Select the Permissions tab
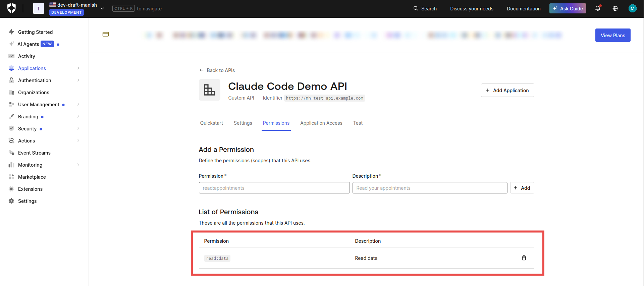The width and height of the screenshot is (644, 286). [x=276, y=123]
